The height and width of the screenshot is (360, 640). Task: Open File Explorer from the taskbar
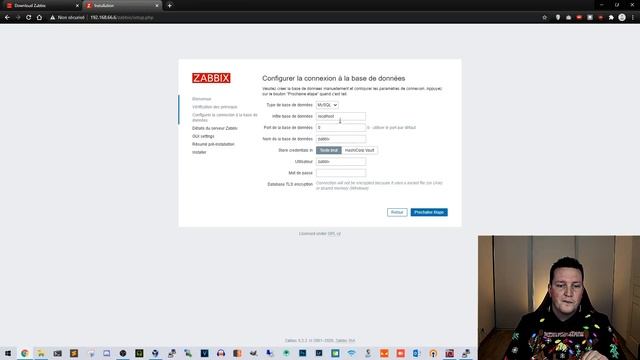[x=41, y=353]
